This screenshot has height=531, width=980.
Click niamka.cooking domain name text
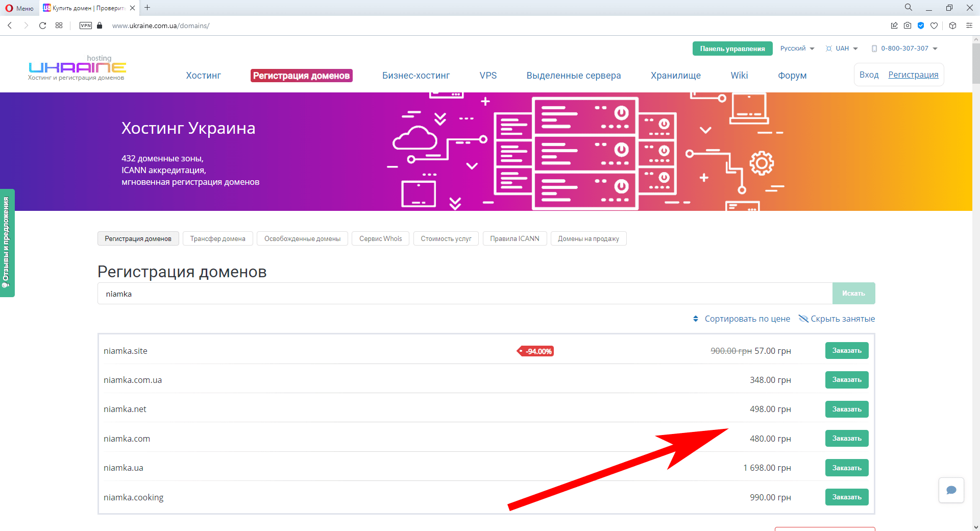pyautogui.click(x=134, y=497)
